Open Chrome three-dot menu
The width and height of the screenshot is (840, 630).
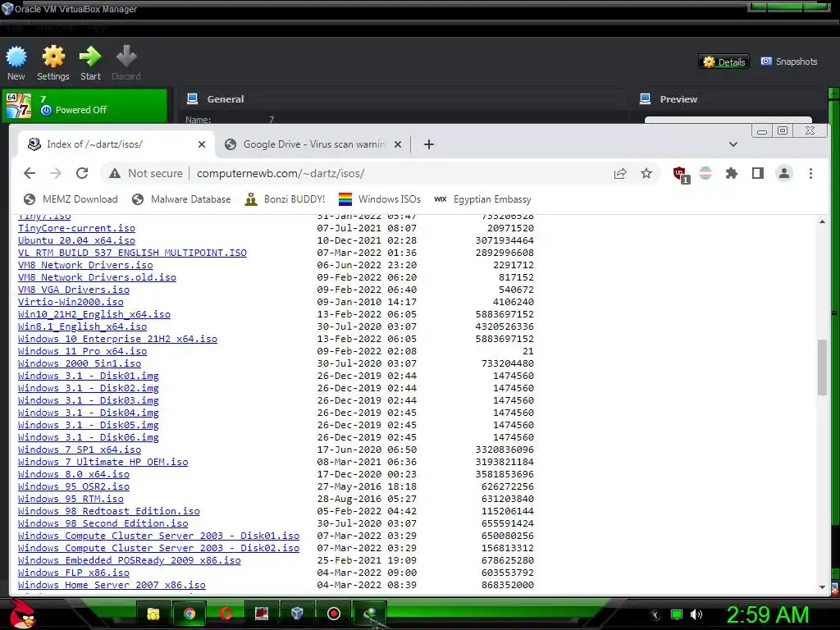pyautogui.click(x=810, y=173)
